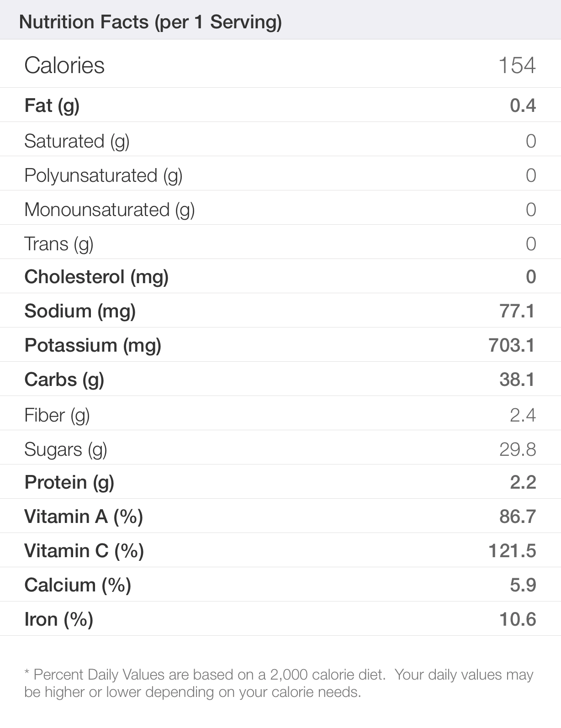This screenshot has height=728, width=561.
Task: Click the Percent Daily Values footnote
Action: (279, 683)
